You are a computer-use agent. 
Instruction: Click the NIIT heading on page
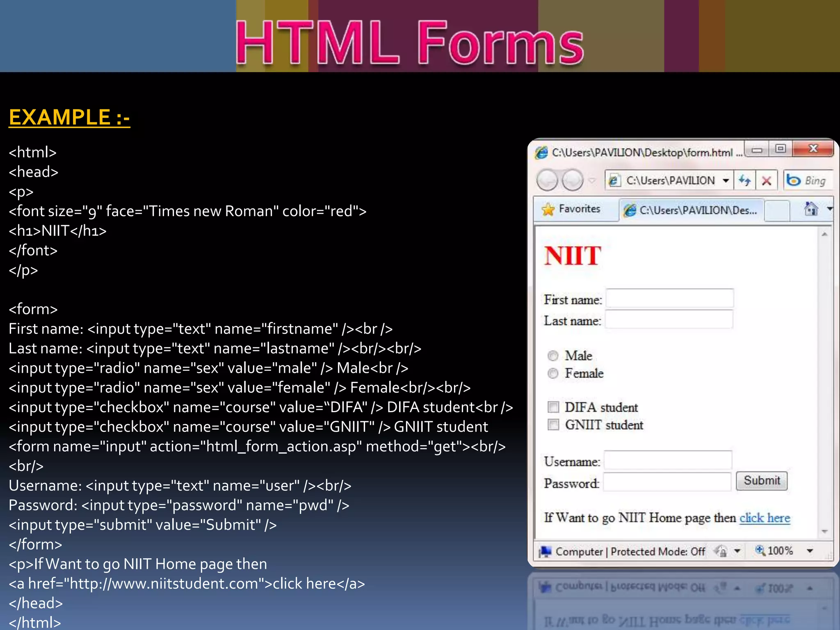point(573,256)
